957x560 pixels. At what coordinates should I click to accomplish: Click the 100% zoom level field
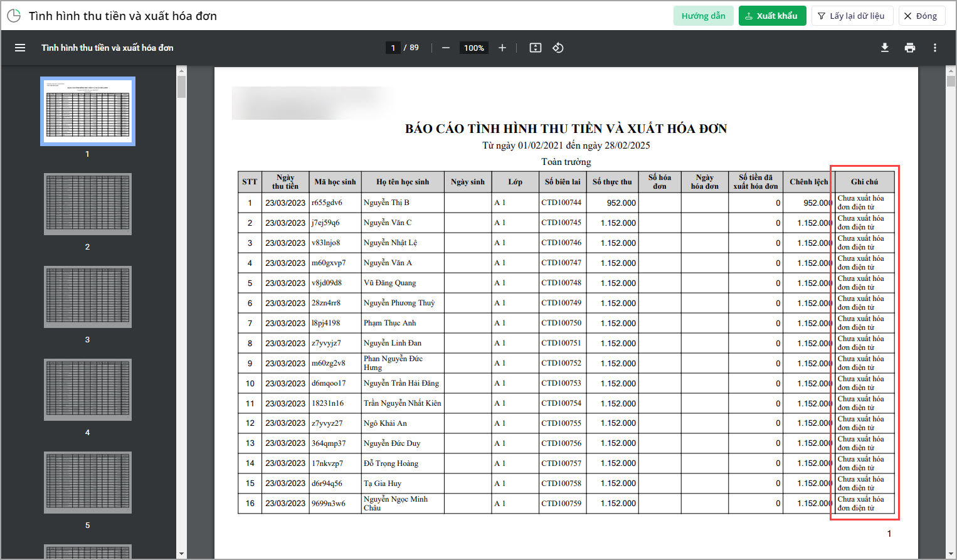click(x=474, y=48)
